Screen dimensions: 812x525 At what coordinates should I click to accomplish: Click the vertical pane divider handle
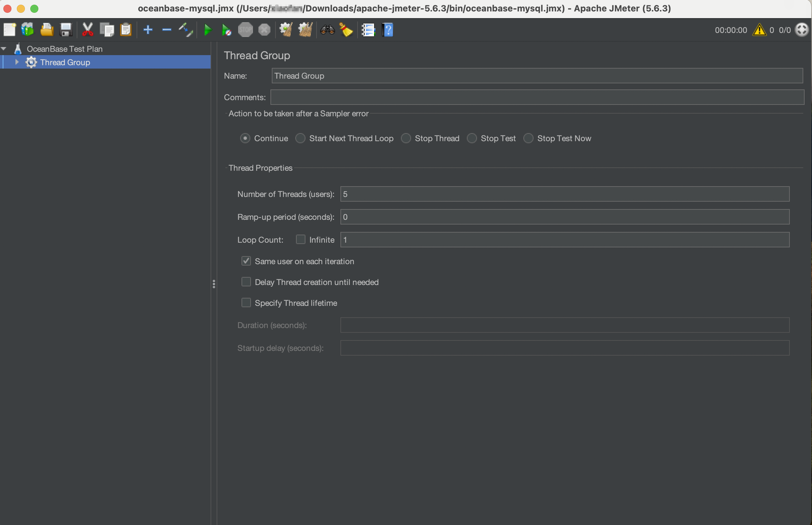pos(214,284)
